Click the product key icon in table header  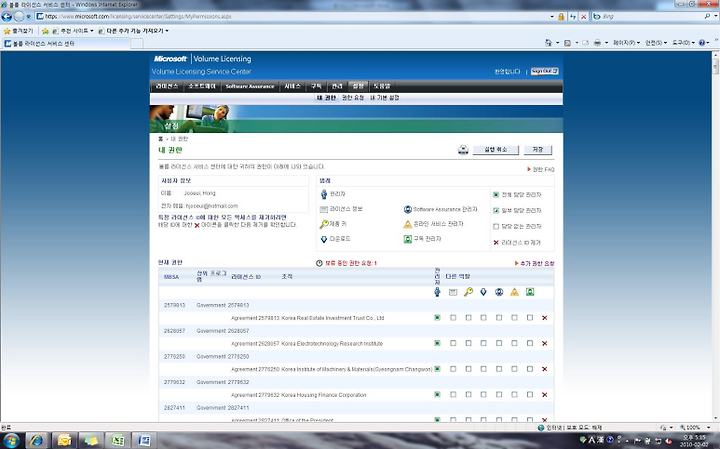pyautogui.click(x=468, y=292)
